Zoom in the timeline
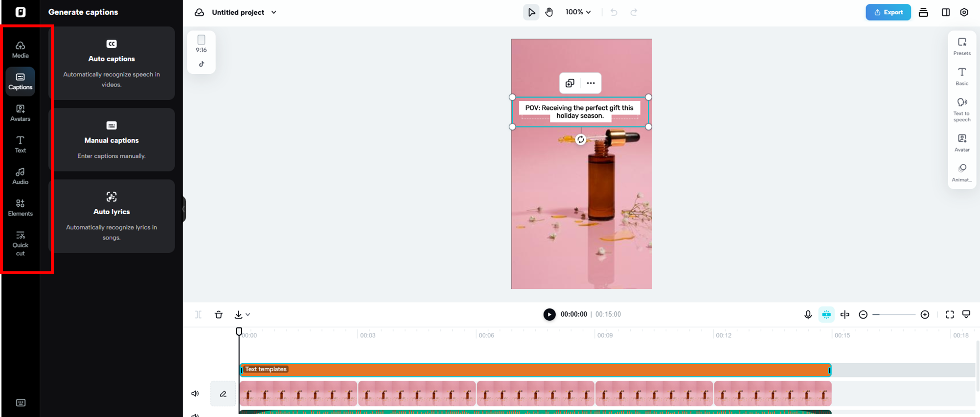The image size is (980, 417). [925, 314]
